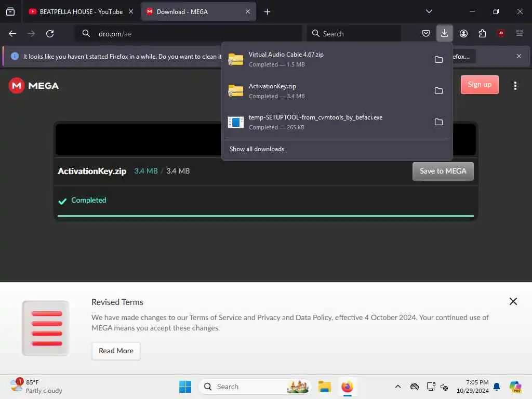The width and height of the screenshot is (532, 399).
Task: Show ActivationKey.zip in containing folder
Action: tap(438, 90)
